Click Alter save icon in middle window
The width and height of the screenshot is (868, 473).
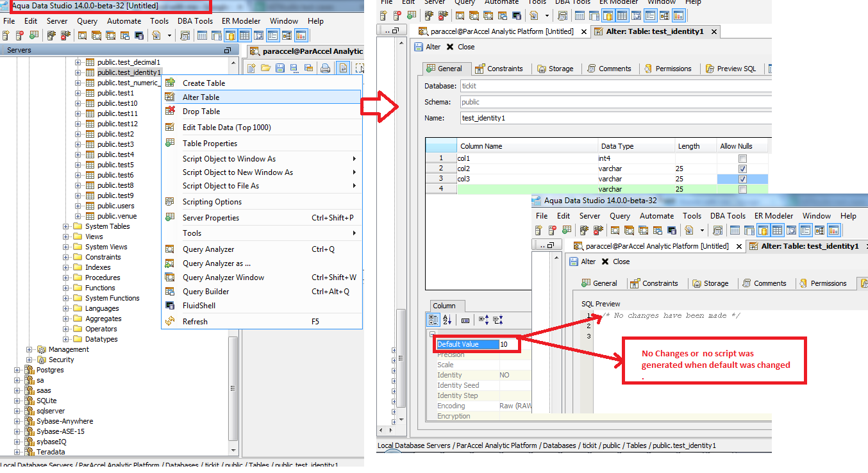click(x=419, y=47)
